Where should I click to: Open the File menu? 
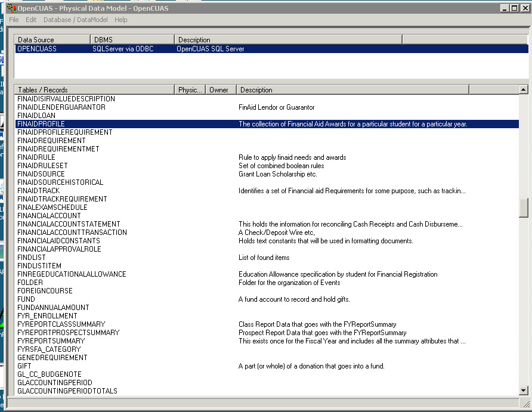tap(14, 20)
